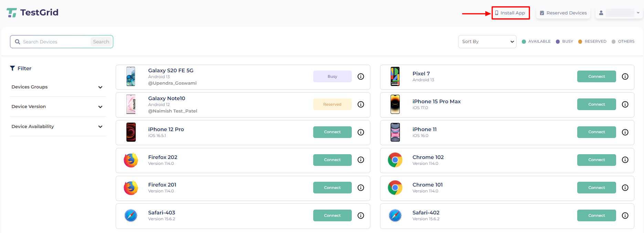Screen dimensions: 644x233
Task: Connect to Chrome 102
Action: tap(597, 160)
